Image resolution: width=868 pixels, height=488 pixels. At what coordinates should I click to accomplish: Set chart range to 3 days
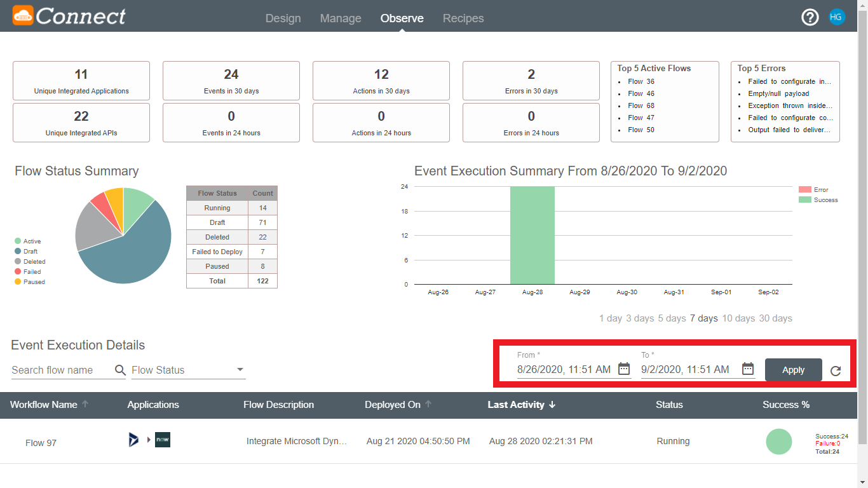pyautogui.click(x=640, y=318)
